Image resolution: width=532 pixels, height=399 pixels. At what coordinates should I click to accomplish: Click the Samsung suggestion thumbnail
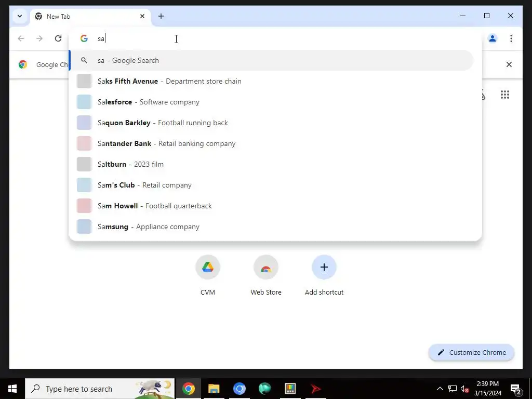84,227
